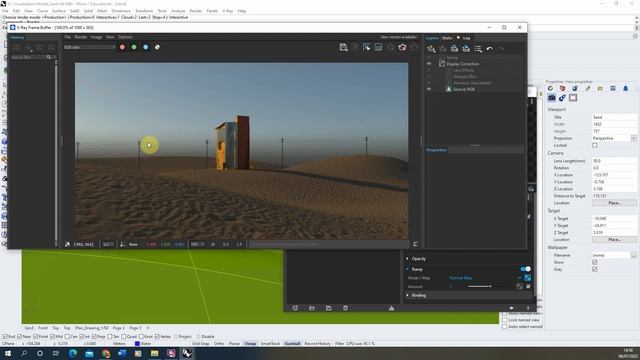Toggle visibility of Display Correction layer

click(429, 64)
